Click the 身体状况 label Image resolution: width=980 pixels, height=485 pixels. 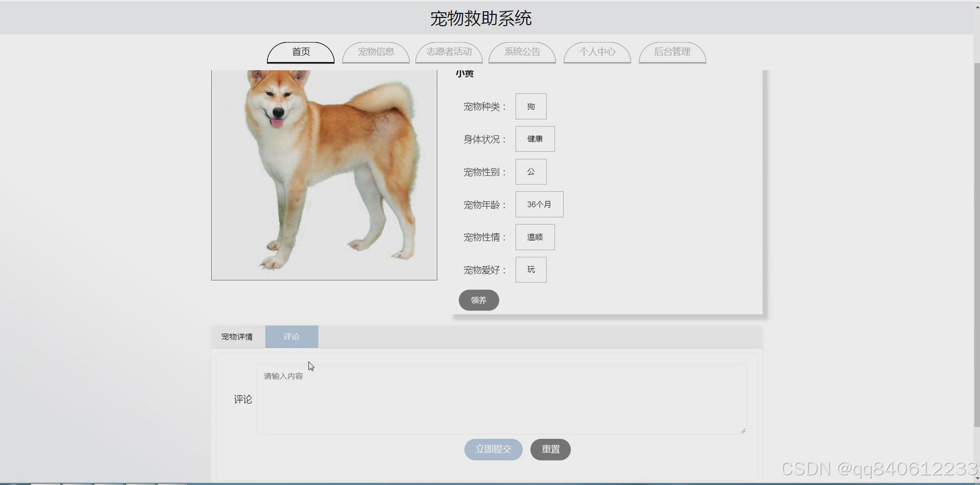(485, 139)
